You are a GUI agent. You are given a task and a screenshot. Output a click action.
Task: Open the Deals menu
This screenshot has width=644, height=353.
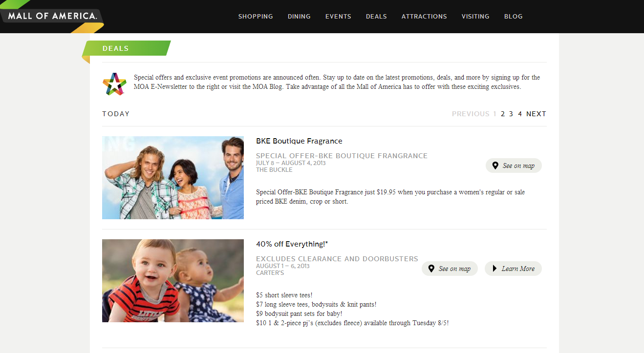pyautogui.click(x=376, y=17)
